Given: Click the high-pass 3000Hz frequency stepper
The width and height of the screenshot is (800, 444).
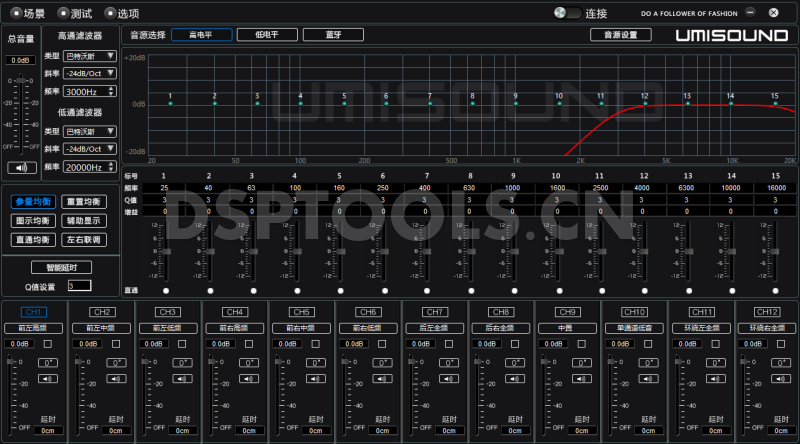Looking at the screenshot, I should coord(111,92).
